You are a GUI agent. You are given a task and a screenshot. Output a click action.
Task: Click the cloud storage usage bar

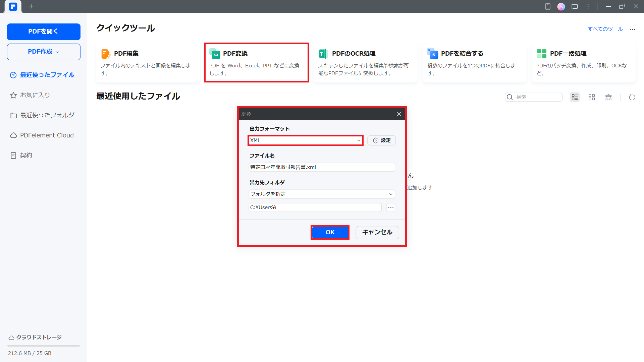(44, 346)
